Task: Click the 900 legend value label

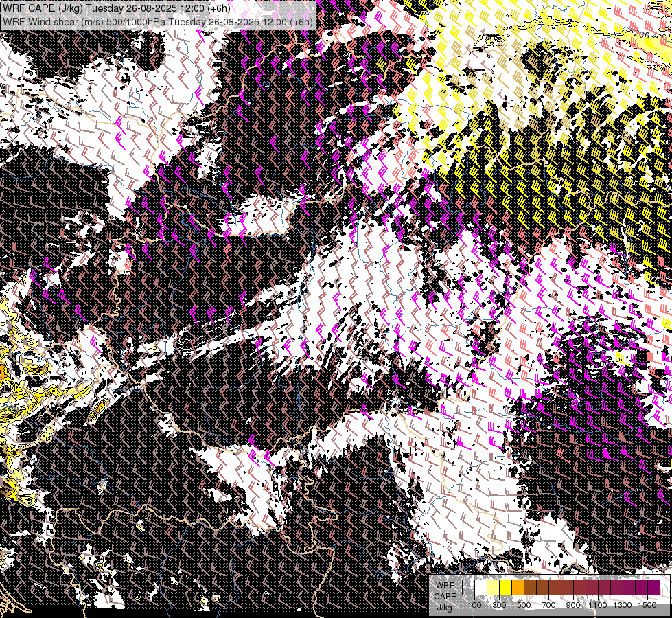Action: click(573, 605)
